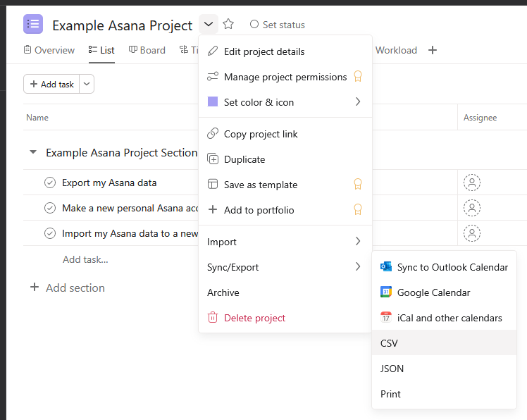The image size is (527, 420).
Task: Collapse Example Asana Project Section
Action: point(33,152)
